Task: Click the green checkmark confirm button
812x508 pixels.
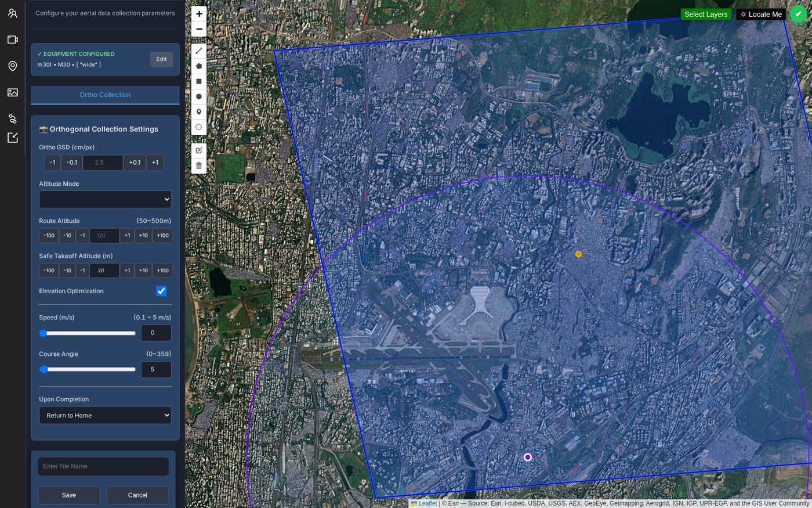Action: click(799, 15)
